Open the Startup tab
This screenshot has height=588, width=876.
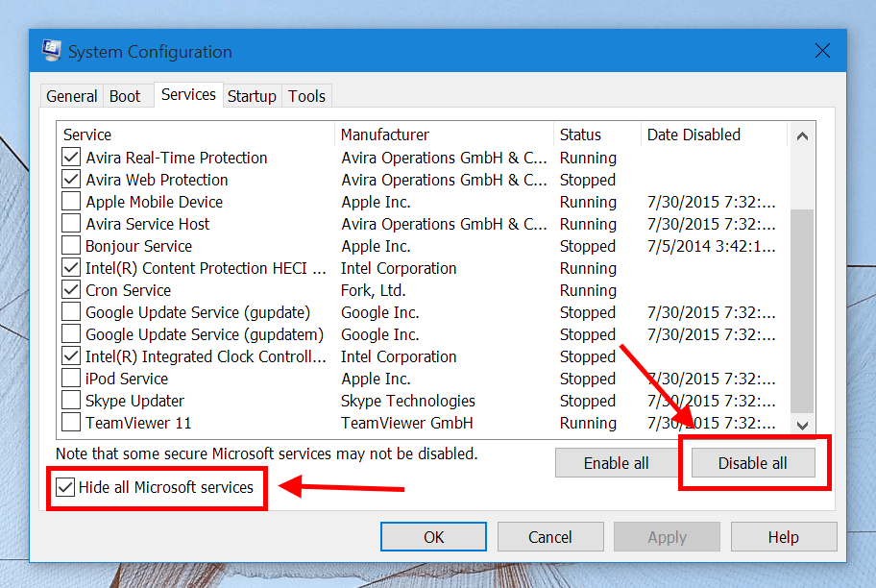click(x=252, y=96)
